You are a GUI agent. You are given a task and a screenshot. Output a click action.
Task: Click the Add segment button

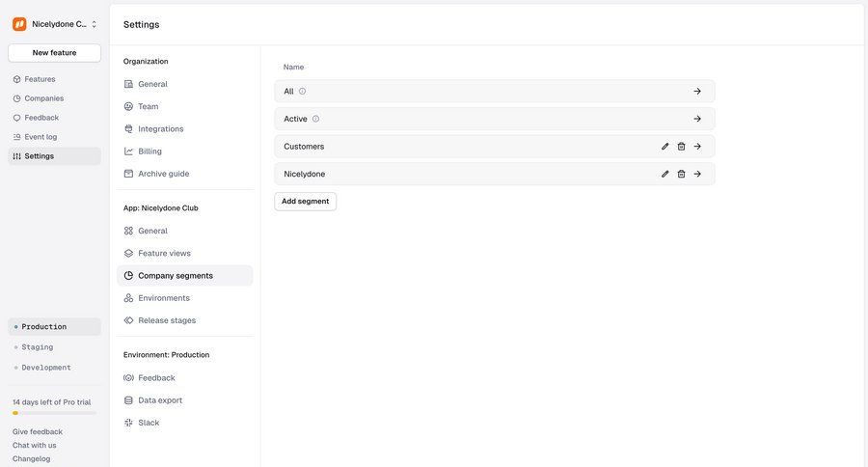305,202
